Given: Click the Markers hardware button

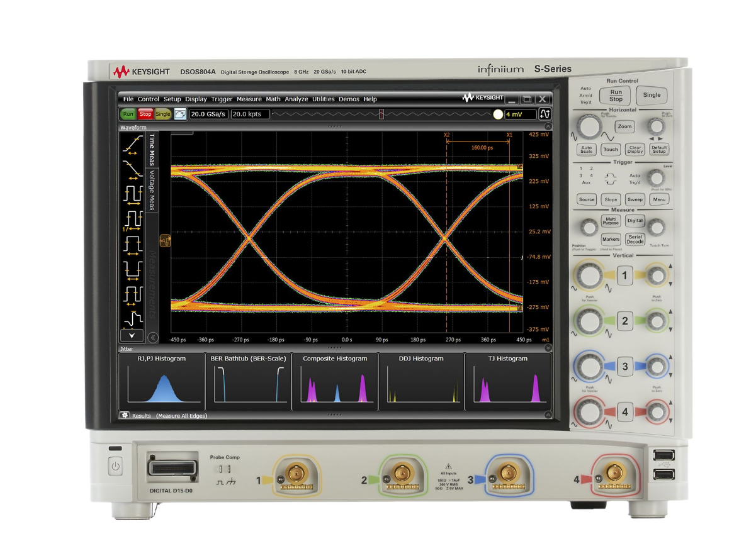Looking at the screenshot, I should [x=611, y=240].
